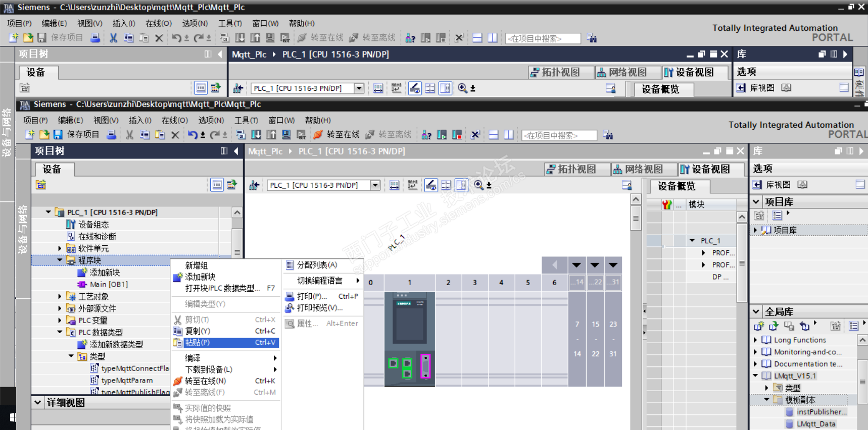Select 粘贴(P) in the context menu
The height and width of the screenshot is (430, 868).
click(x=225, y=343)
